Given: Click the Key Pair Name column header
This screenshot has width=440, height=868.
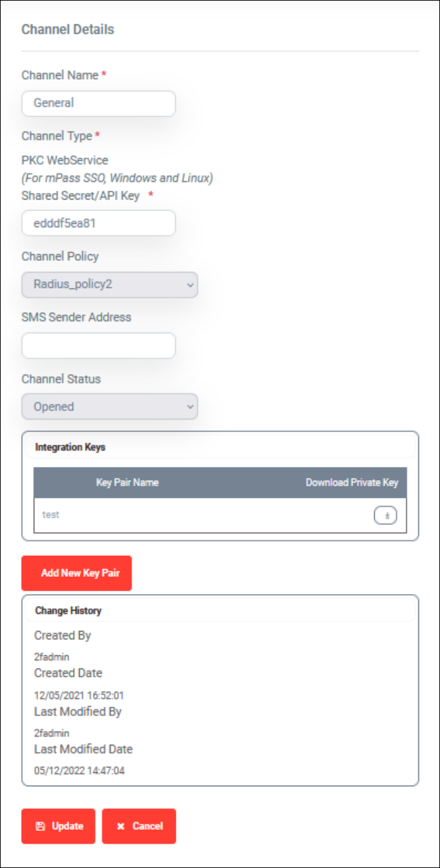Looking at the screenshot, I should (x=127, y=482).
